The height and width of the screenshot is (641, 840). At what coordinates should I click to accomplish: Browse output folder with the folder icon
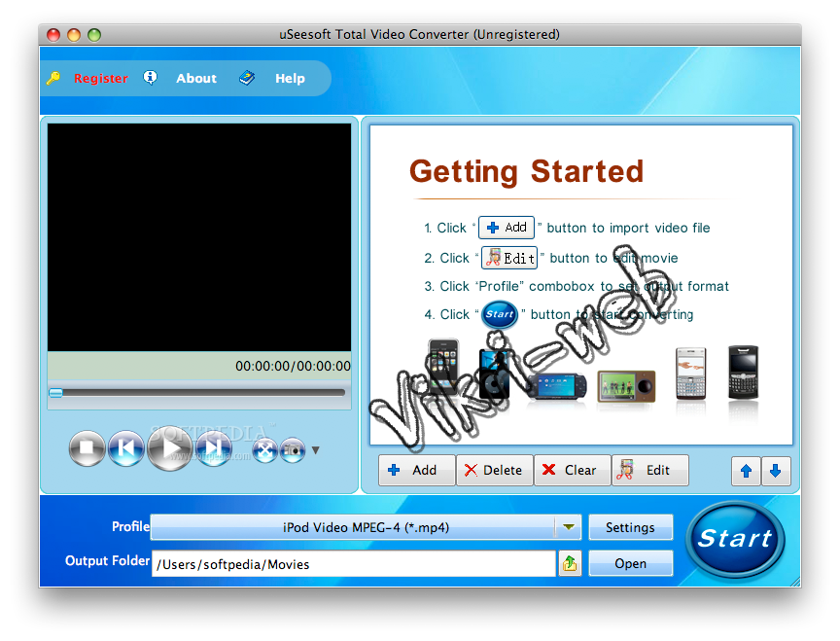[571, 562]
